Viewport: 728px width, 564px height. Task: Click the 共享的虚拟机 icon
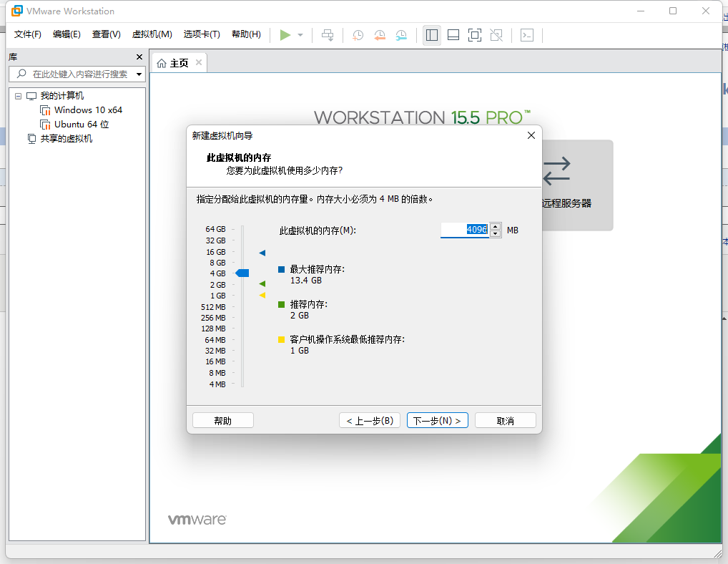(31, 138)
